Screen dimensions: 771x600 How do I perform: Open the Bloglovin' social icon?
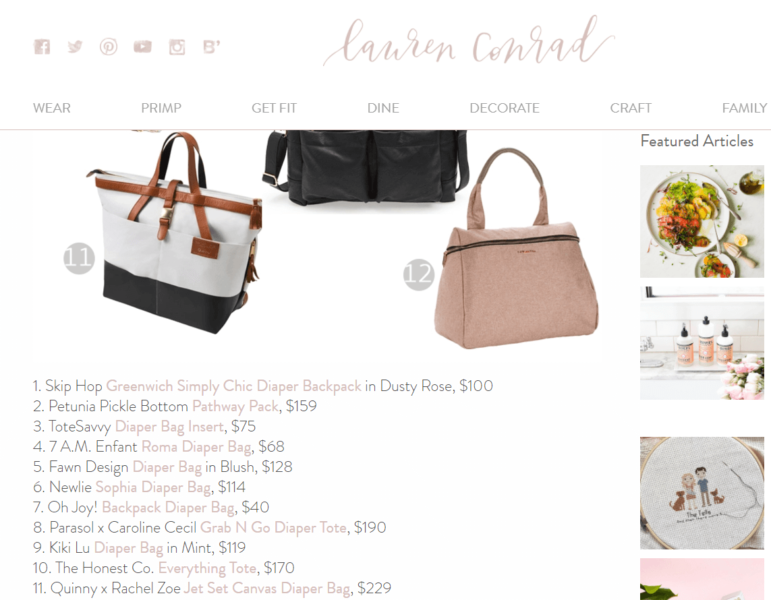[211, 47]
